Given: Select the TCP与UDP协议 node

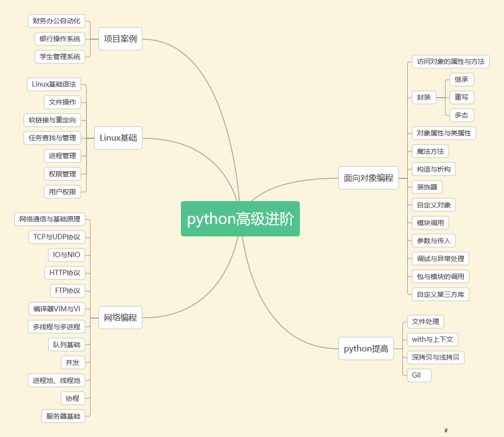Looking at the screenshot, I should [x=57, y=237].
